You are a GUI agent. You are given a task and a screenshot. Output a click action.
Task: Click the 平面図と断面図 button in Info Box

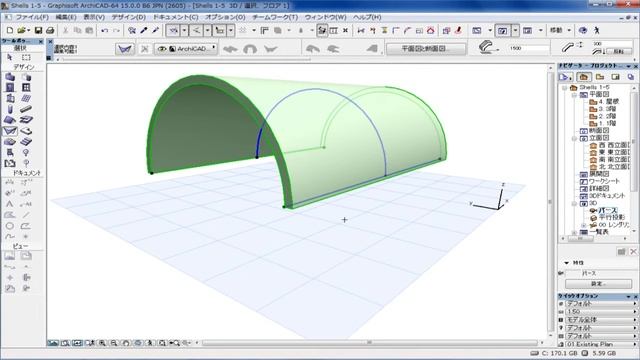pyautogui.click(x=426, y=49)
